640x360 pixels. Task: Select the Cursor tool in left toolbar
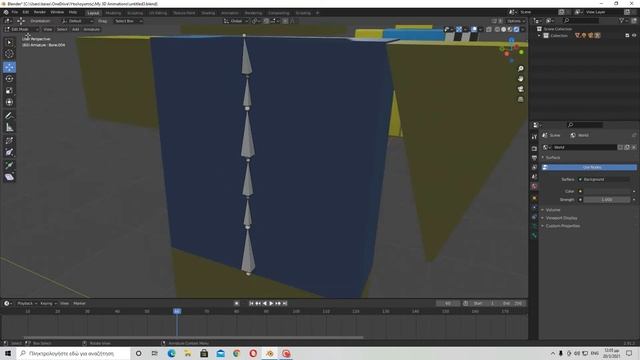coord(9,54)
